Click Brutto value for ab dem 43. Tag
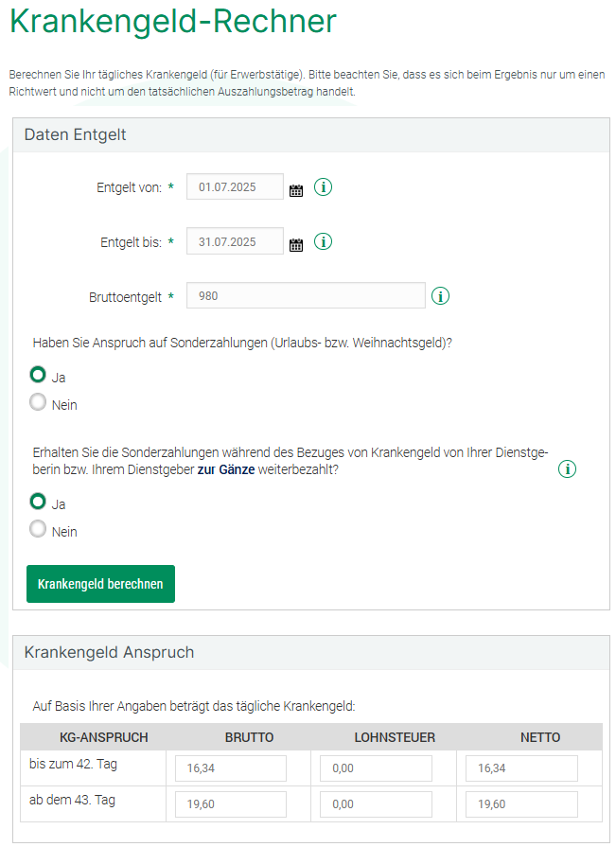Image resolution: width=616 pixels, height=847 pixels. pyautogui.click(x=230, y=804)
